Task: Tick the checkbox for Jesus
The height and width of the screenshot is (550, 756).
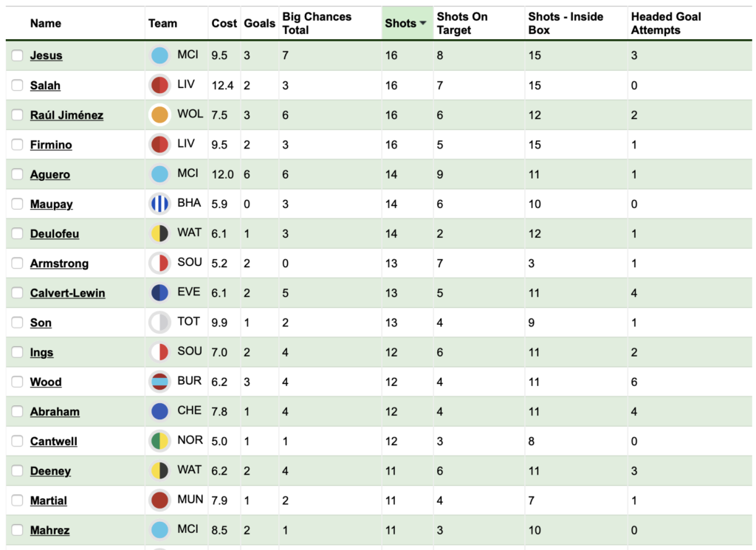Action: [x=18, y=55]
